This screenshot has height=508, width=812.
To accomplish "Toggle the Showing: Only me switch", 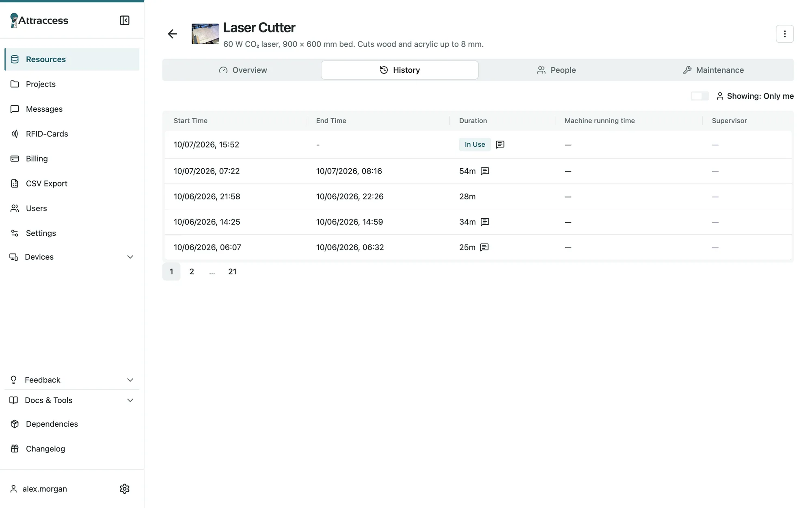I will (x=700, y=96).
